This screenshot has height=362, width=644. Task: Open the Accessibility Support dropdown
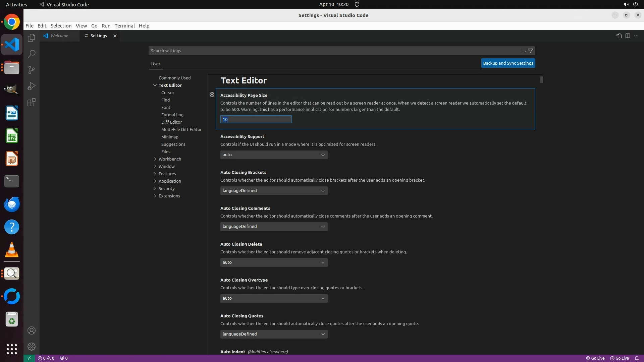coord(274,155)
